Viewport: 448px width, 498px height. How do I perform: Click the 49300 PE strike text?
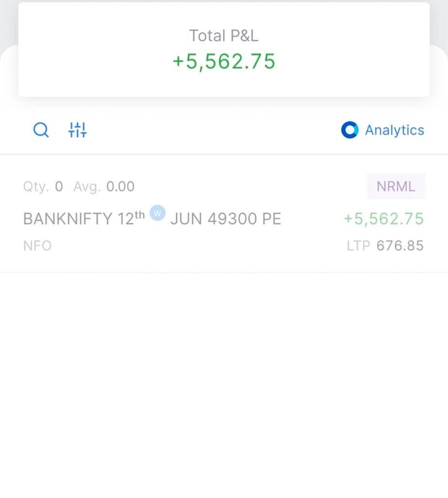coord(244,219)
